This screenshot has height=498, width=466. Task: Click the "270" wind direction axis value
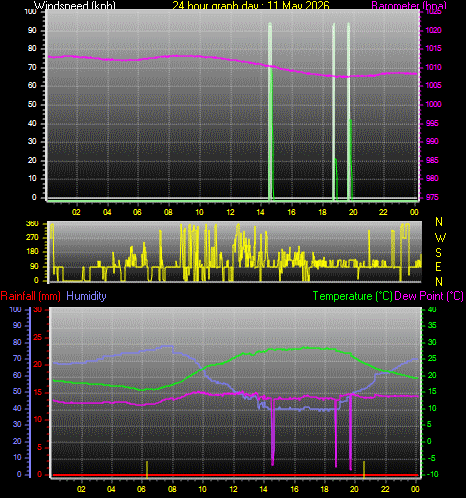32,238
